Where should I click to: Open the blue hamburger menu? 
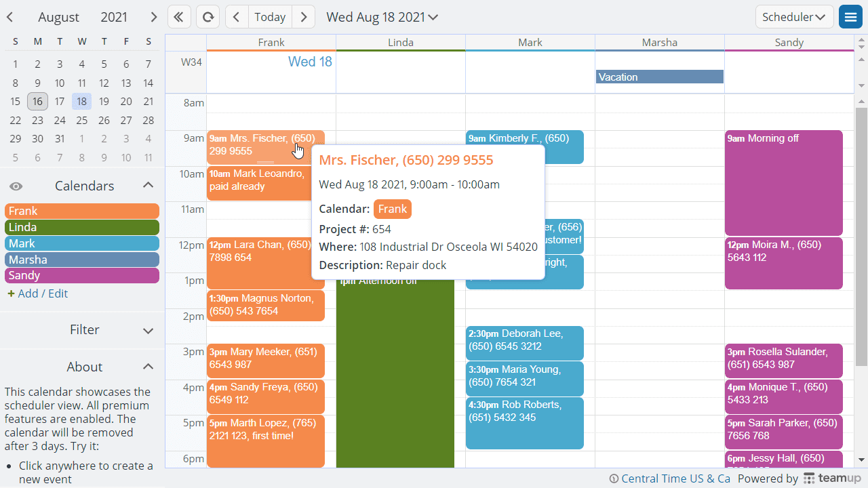pyautogui.click(x=850, y=15)
